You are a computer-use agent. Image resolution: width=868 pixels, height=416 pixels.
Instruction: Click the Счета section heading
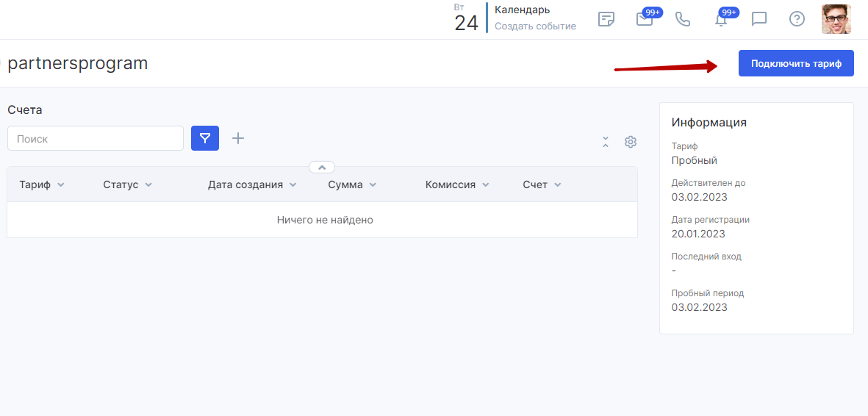[25, 110]
